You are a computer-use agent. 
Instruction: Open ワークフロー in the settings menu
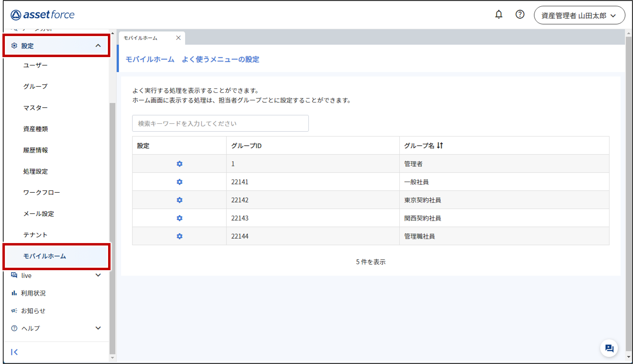tap(42, 193)
